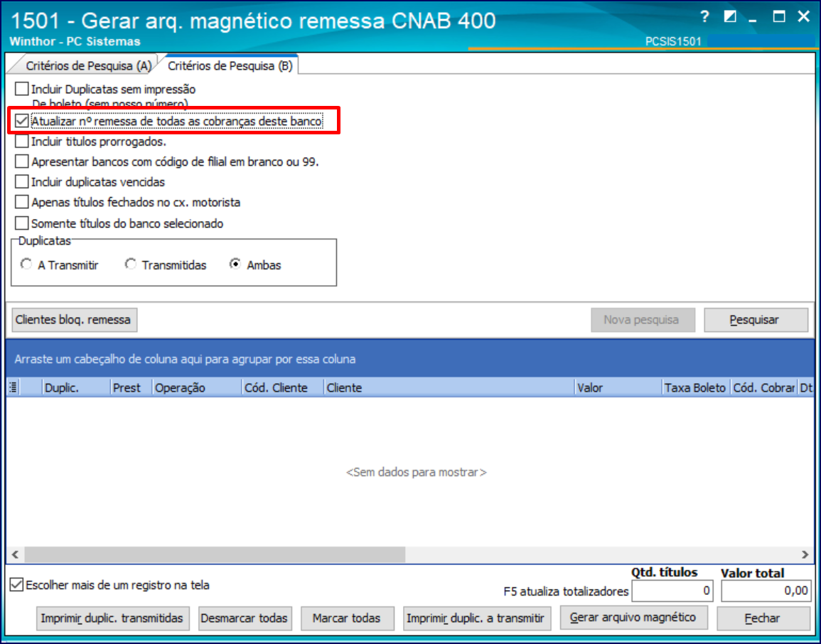Open the grid column chooser icon
This screenshot has width=821, height=644.
(x=14, y=387)
